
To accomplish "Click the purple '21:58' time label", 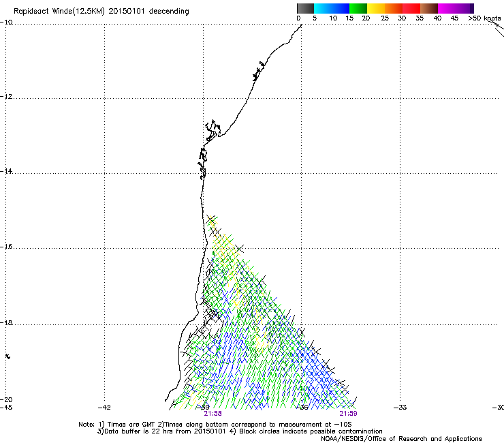I will (212, 414).
